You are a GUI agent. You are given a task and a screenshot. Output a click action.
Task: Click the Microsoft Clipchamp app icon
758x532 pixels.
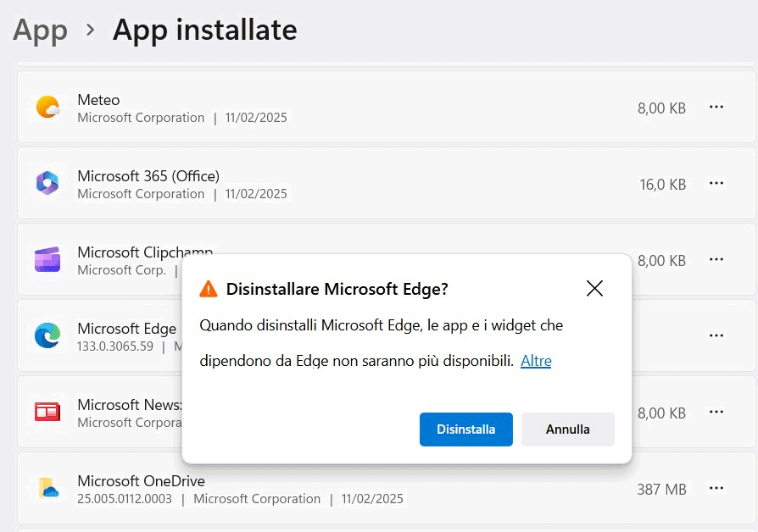[47, 260]
